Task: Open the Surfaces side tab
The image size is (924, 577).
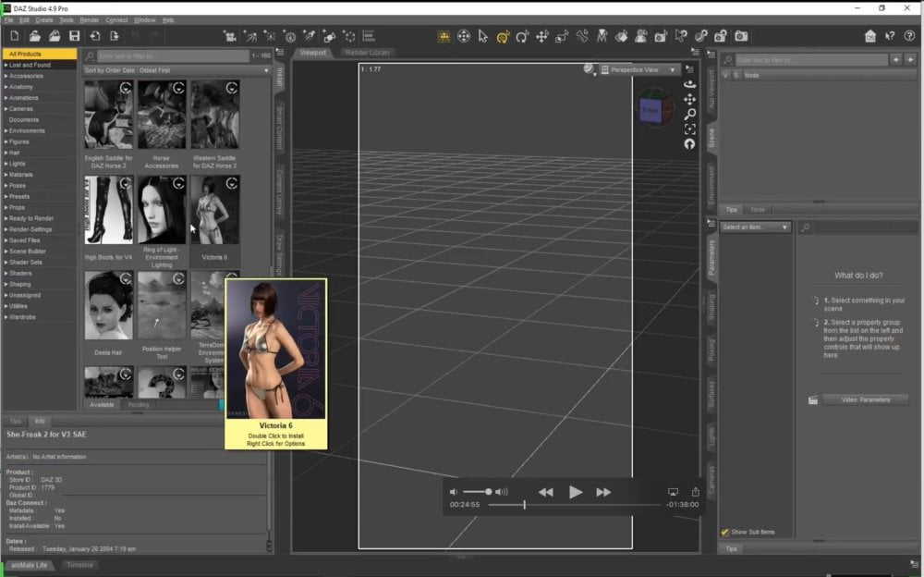Action: click(x=711, y=394)
